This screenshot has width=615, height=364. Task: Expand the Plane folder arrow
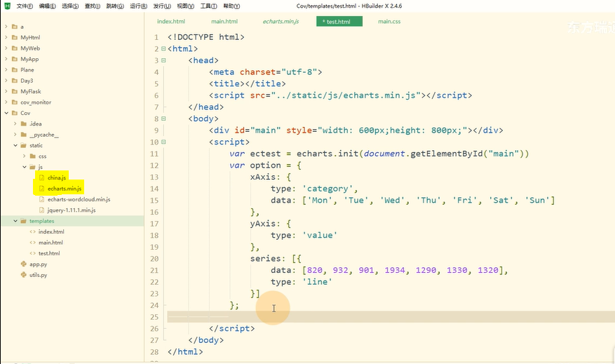(x=6, y=70)
